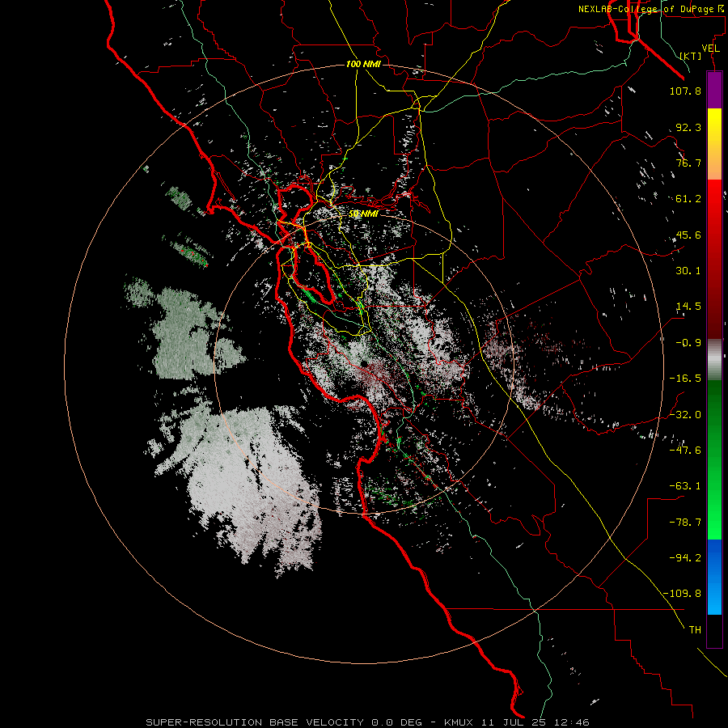Click the -63.1 scale value
The image size is (728, 728).
[x=685, y=486]
